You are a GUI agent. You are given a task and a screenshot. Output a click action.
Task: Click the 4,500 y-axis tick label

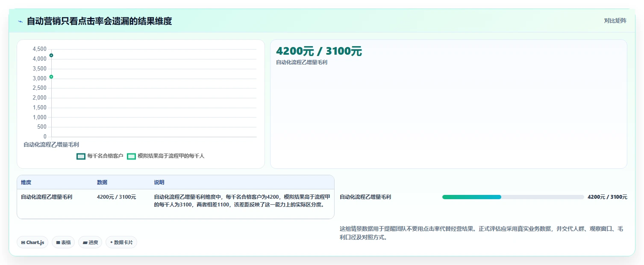coord(40,49)
